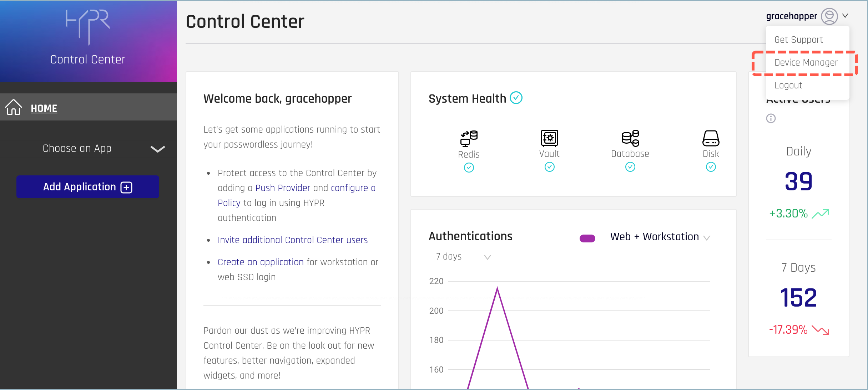Screen dimensions: 868x390
Task: Open the Web + Workstation filter dropdown
Action: (706, 238)
